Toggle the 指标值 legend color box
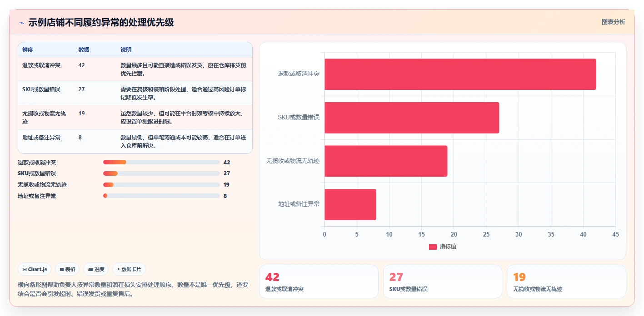The width and height of the screenshot is (644, 316). tap(433, 247)
